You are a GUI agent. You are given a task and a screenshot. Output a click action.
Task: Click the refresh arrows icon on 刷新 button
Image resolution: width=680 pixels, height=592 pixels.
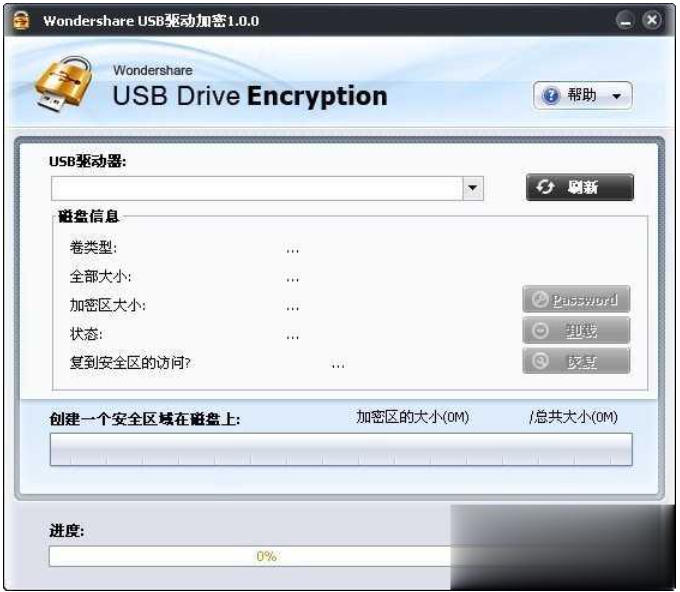(545, 187)
